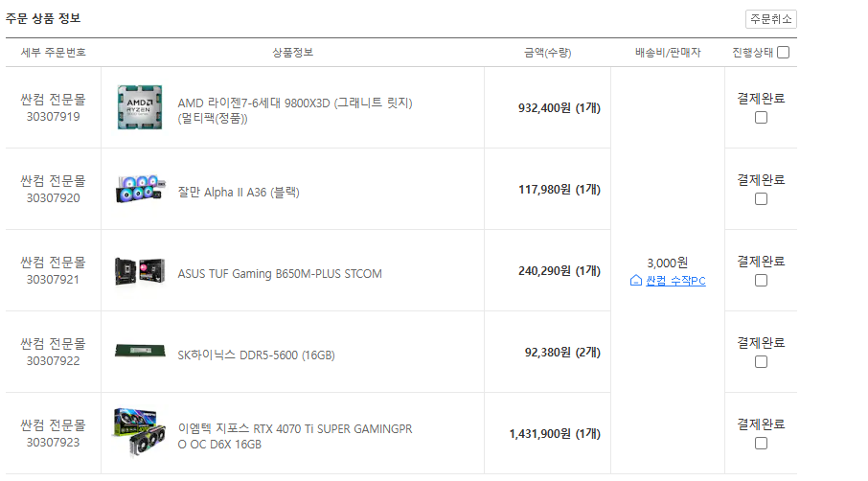Click the home icon beside 싼컴 수작PC
Screen dimensions: 868x481
click(636, 281)
